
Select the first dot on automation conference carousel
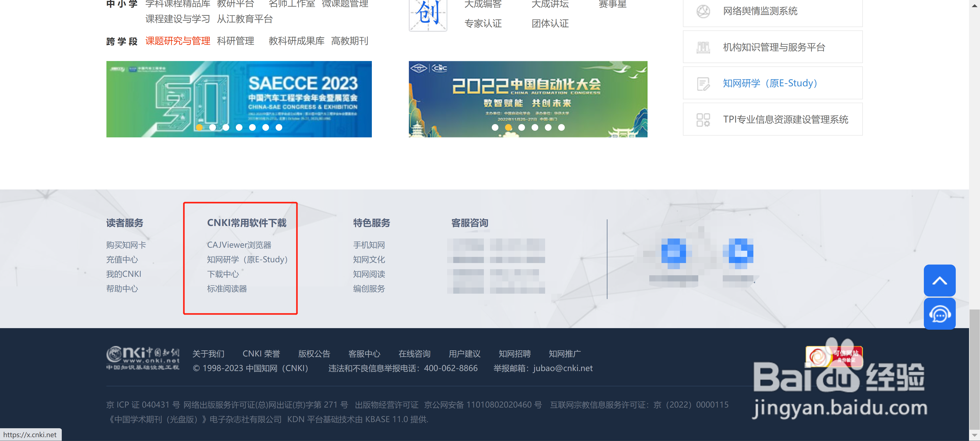click(x=495, y=127)
